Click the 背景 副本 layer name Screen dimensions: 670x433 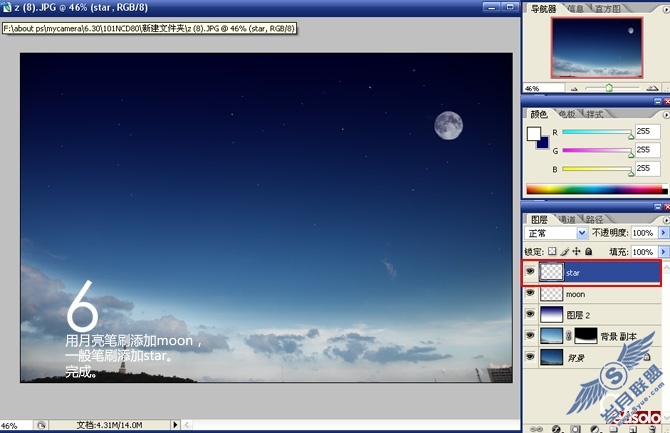coord(618,336)
